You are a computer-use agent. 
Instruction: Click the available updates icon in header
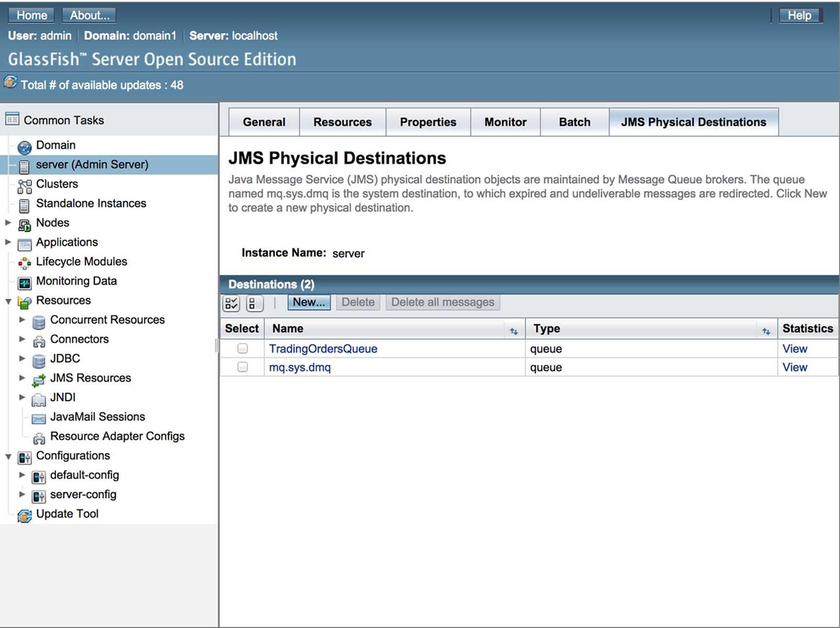[11, 82]
